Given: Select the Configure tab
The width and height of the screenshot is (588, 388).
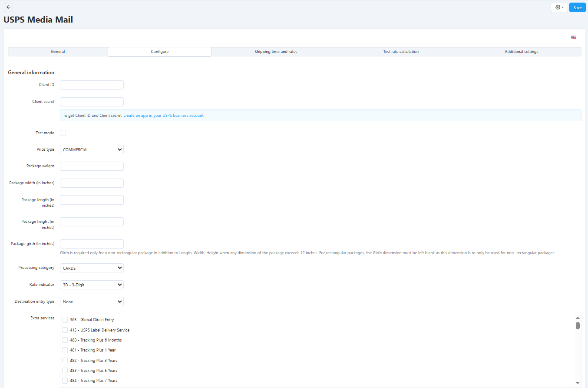Looking at the screenshot, I should pyautogui.click(x=160, y=52).
